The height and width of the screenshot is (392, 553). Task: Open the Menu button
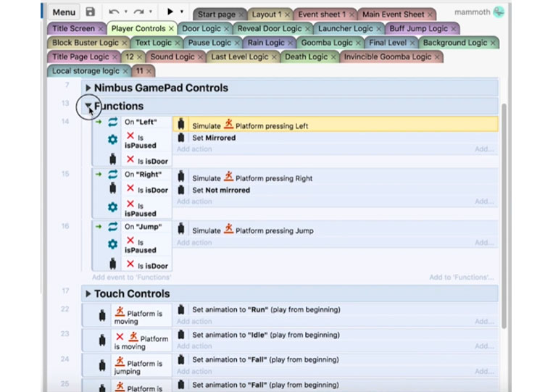click(64, 12)
